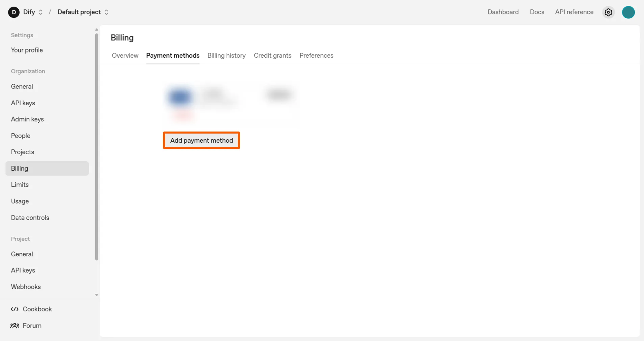Expand the Default project switcher
Screen dimensions: 644x341
(106, 12)
